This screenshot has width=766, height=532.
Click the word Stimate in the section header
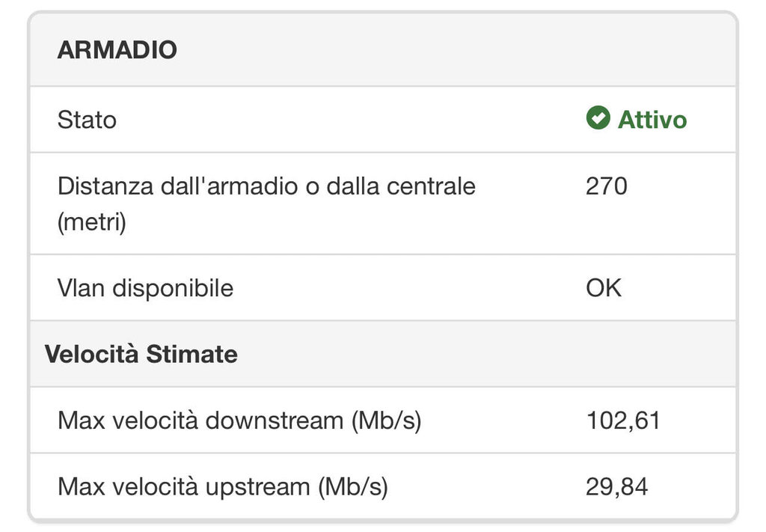coord(191,354)
